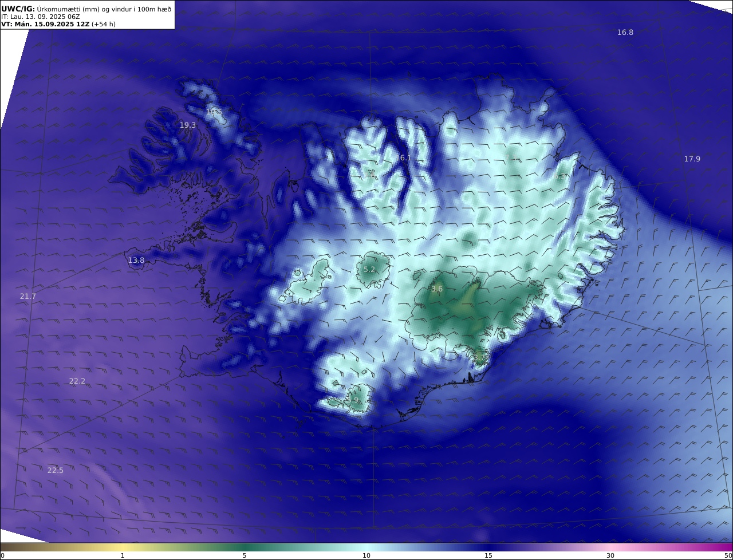Click the 3.6 value on Vatnajökull glacier
The height and width of the screenshot is (560, 733).
click(437, 289)
